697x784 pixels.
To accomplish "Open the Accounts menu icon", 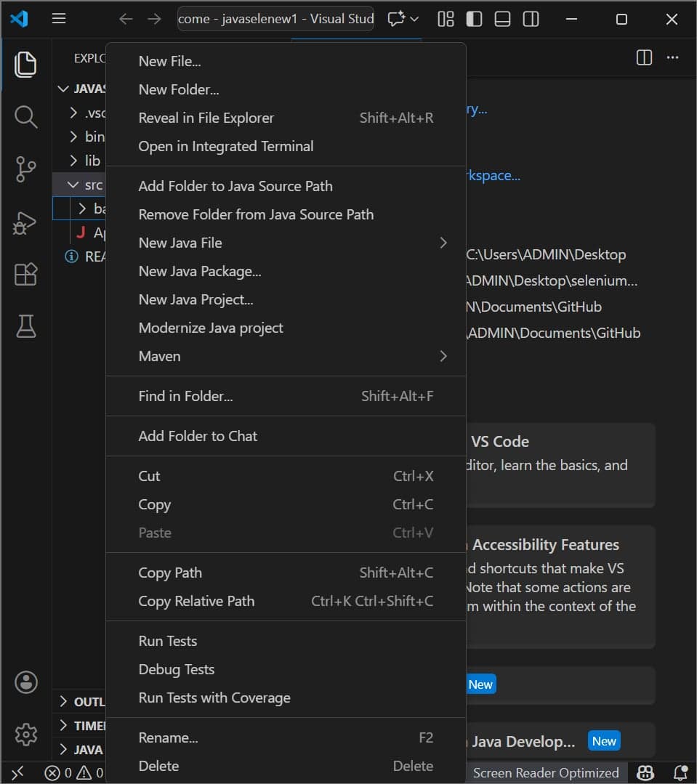I will (x=26, y=682).
